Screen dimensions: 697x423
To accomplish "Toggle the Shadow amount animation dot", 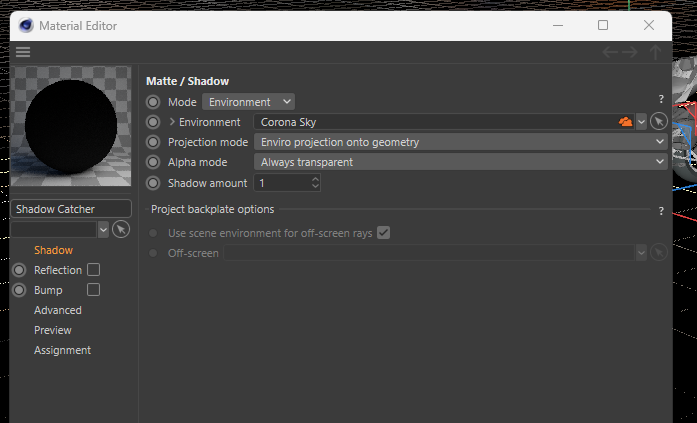I will [153, 183].
